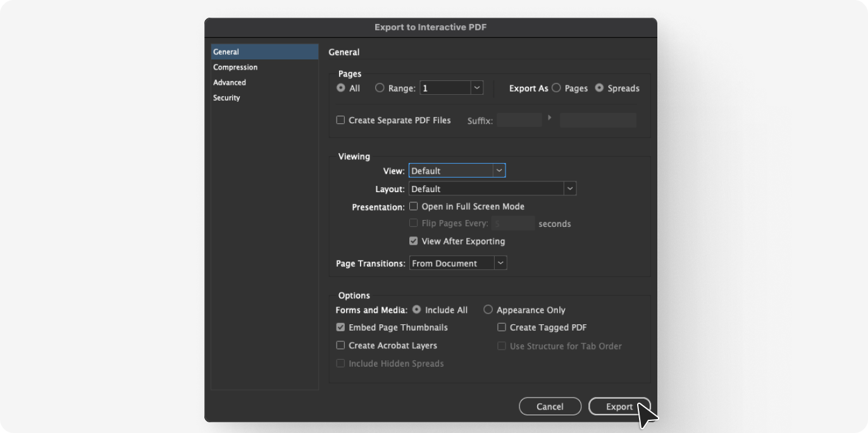Image resolution: width=868 pixels, height=433 pixels.
Task: Select Include All for Forms and Media
Action: pyautogui.click(x=416, y=310)
